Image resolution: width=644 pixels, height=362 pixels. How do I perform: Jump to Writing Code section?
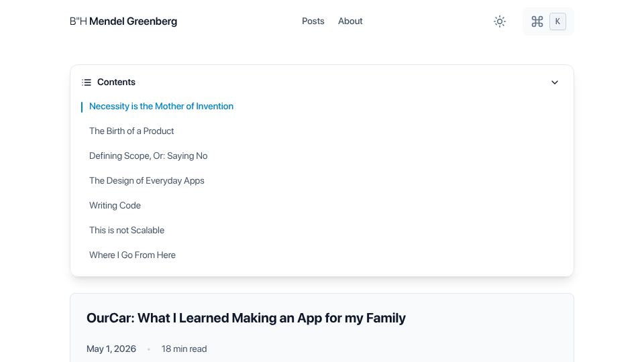(x=115, y=206)
